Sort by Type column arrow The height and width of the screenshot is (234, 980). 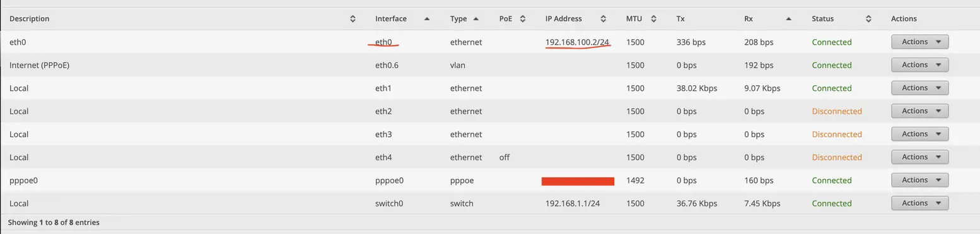(476, 19)
